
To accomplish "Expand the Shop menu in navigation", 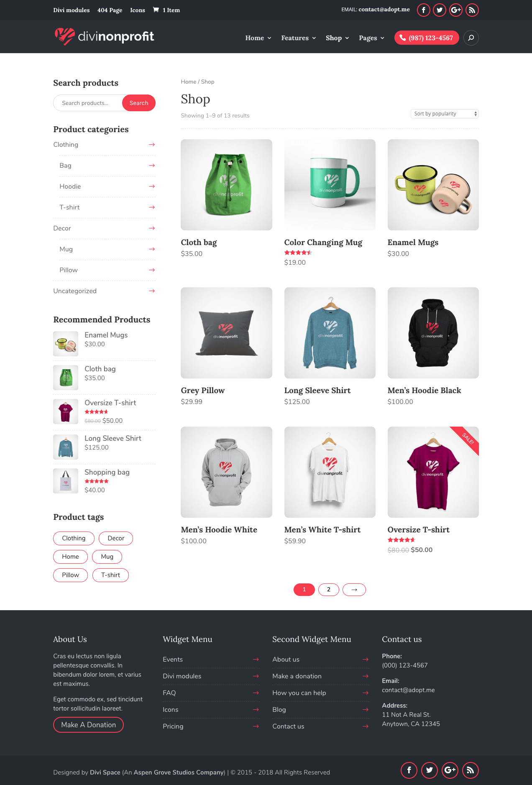I will (337, 38).
